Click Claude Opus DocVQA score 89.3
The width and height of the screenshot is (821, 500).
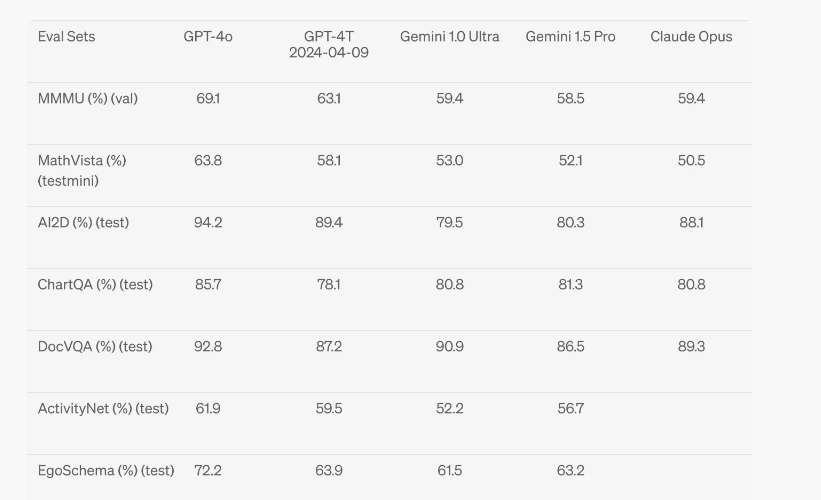pyautogui.click(x=691, y=347)
